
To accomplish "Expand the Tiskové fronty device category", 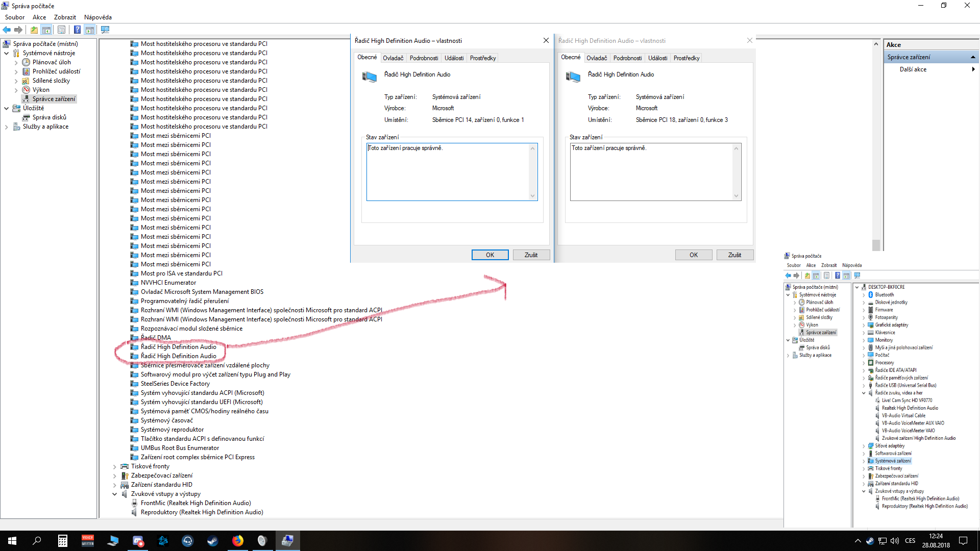I will tap(115, 466).
